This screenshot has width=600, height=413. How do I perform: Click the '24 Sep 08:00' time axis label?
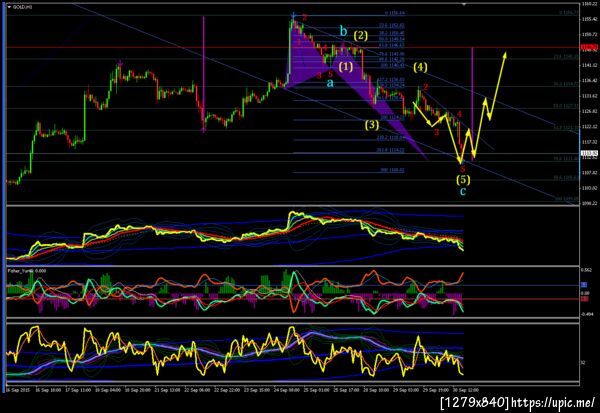287,390
